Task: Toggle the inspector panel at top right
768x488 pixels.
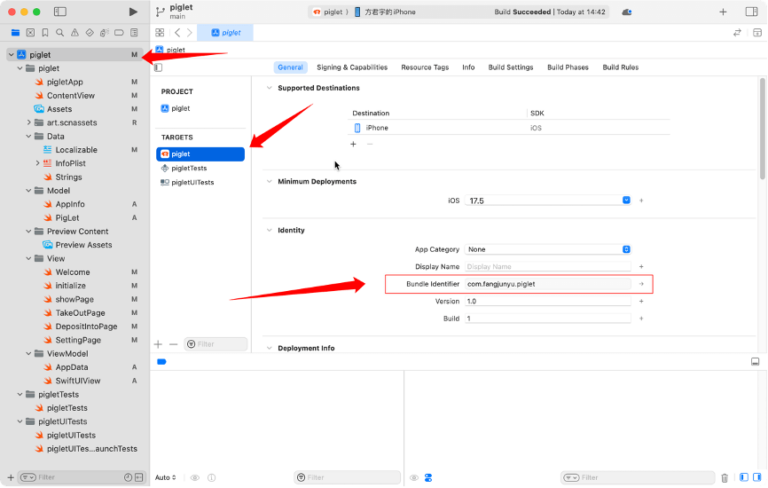Action: (x=751, y=12)
